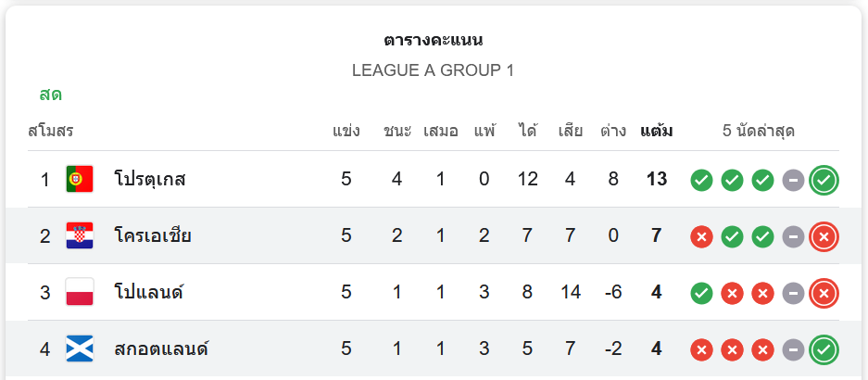The height and width of the screenshot is (380, 868).
Task: Open the โปแลนด์ team link
Action: 148,292
